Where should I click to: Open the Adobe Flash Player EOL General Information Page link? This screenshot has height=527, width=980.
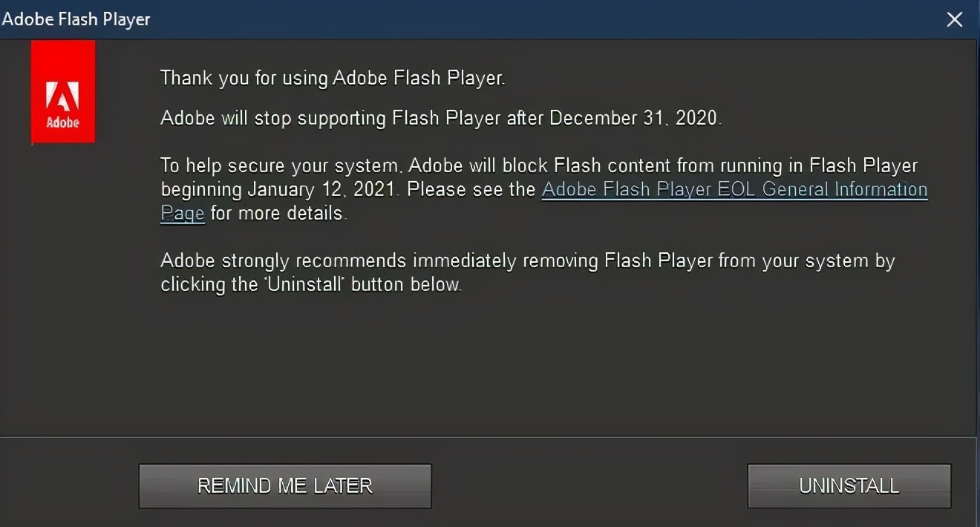tap(734, 189)
